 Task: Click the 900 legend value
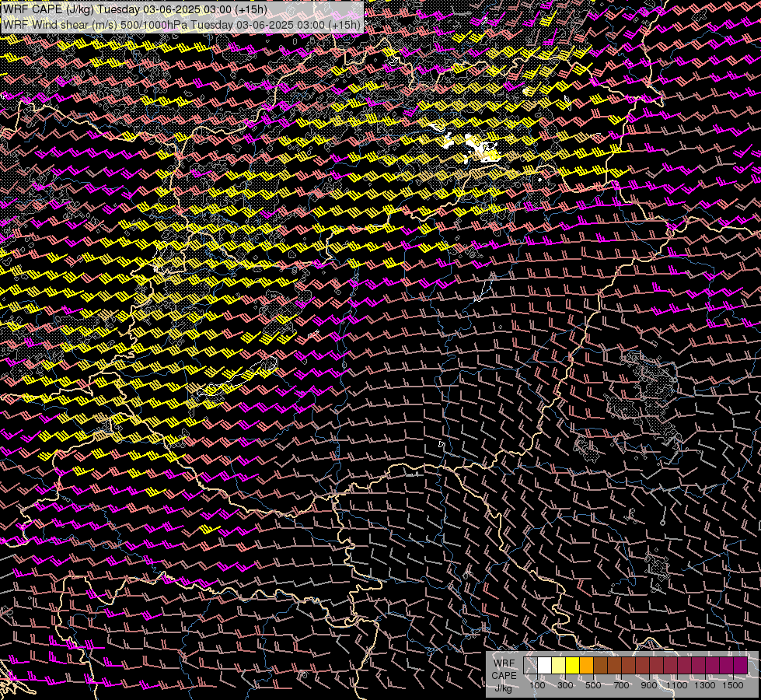click(x=649, y=685)
